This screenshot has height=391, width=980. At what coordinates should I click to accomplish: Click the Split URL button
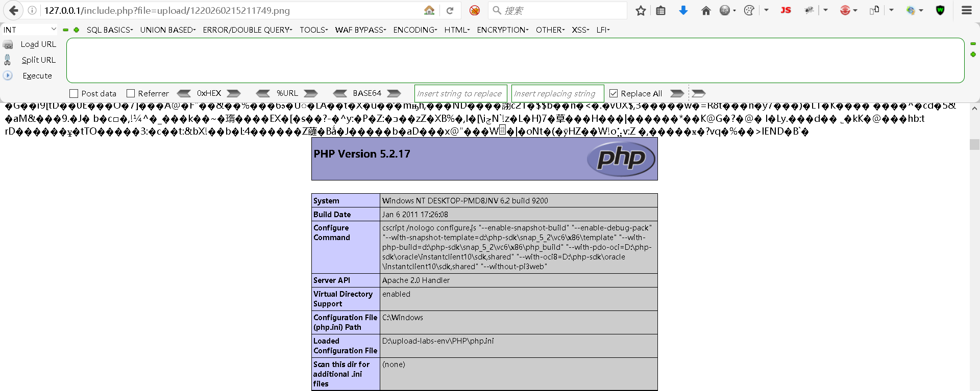[x=38, y=60]
